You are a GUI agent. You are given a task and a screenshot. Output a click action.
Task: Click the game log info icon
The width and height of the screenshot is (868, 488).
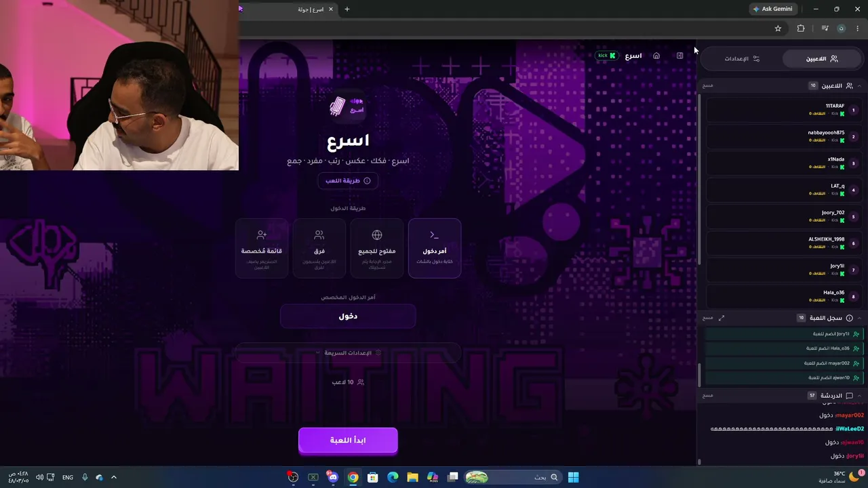tap(849, 318)
